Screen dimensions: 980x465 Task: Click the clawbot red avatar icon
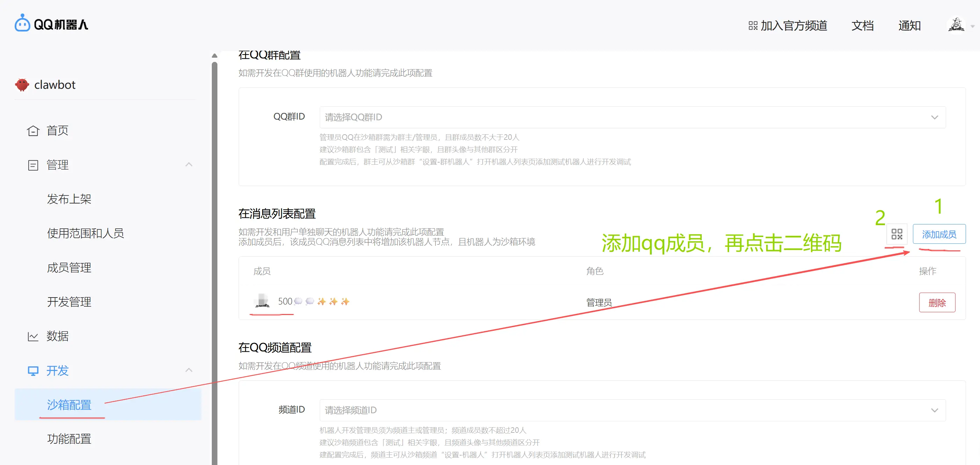pos(22,85)
